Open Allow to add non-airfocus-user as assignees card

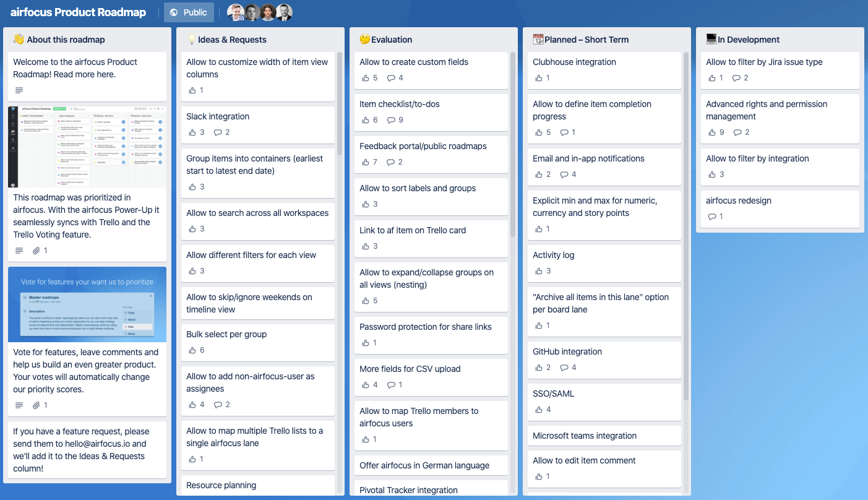point(257,390)
